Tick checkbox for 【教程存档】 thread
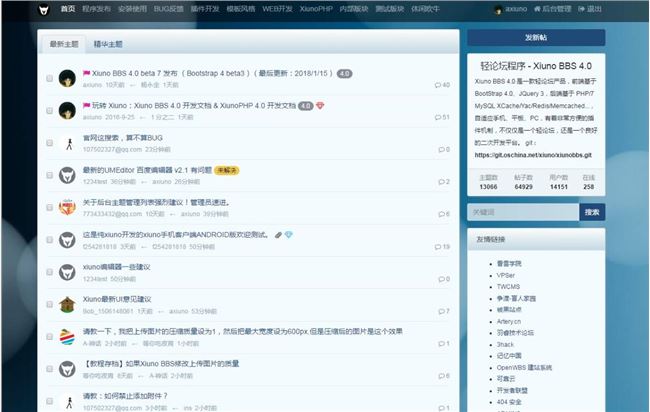This screenshot has height=412, width=650. (x=49, y=369)
